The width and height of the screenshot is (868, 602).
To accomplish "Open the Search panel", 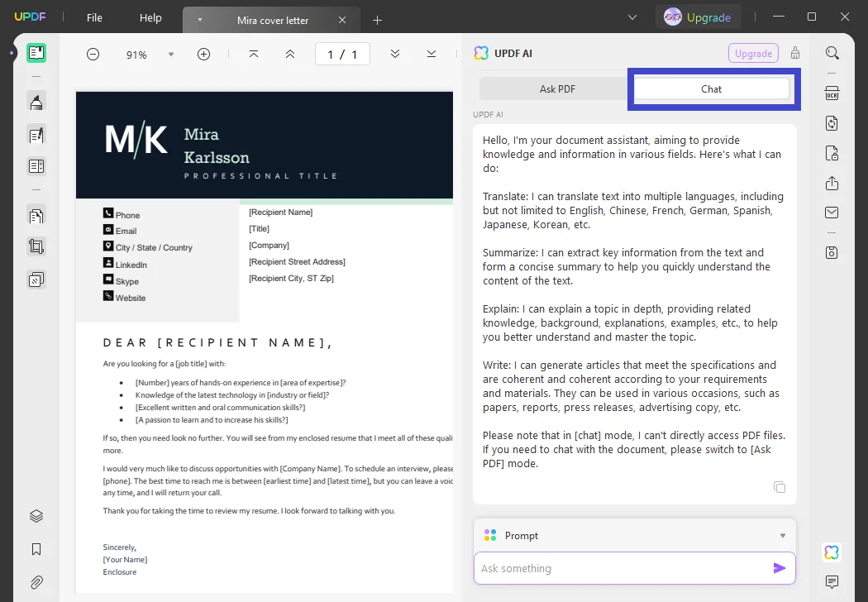I will tap(832, 52).
